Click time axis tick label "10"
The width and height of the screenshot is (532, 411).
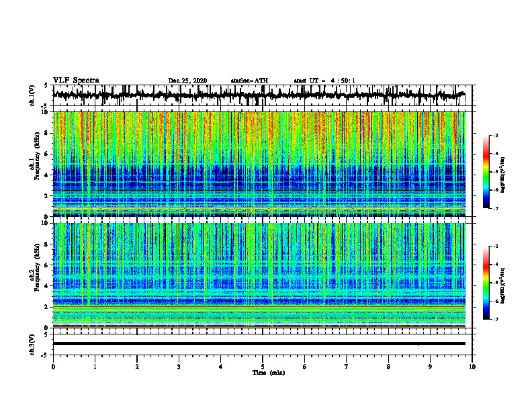(472, 367)
